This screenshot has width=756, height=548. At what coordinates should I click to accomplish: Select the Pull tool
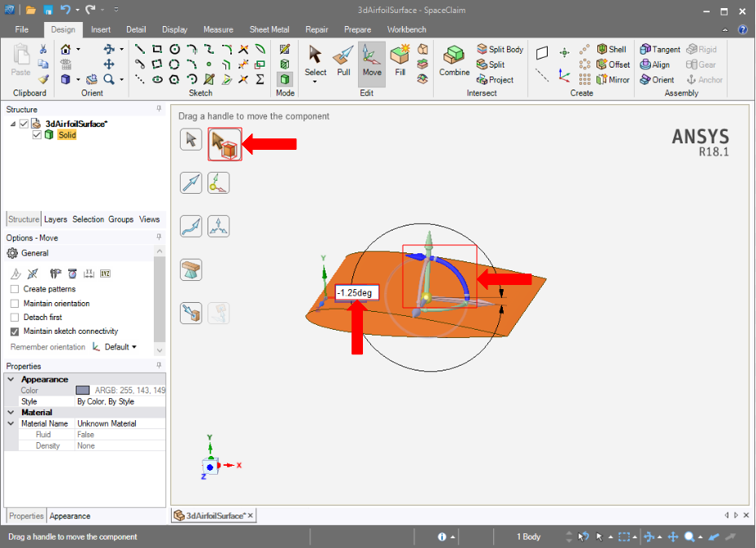point(343,60)
